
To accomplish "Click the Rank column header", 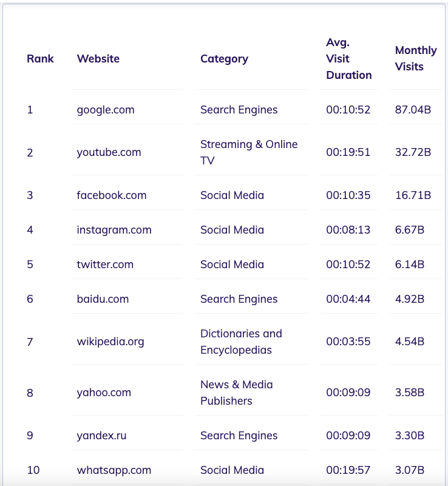I will pyautogui.click(x=40, y=59).
